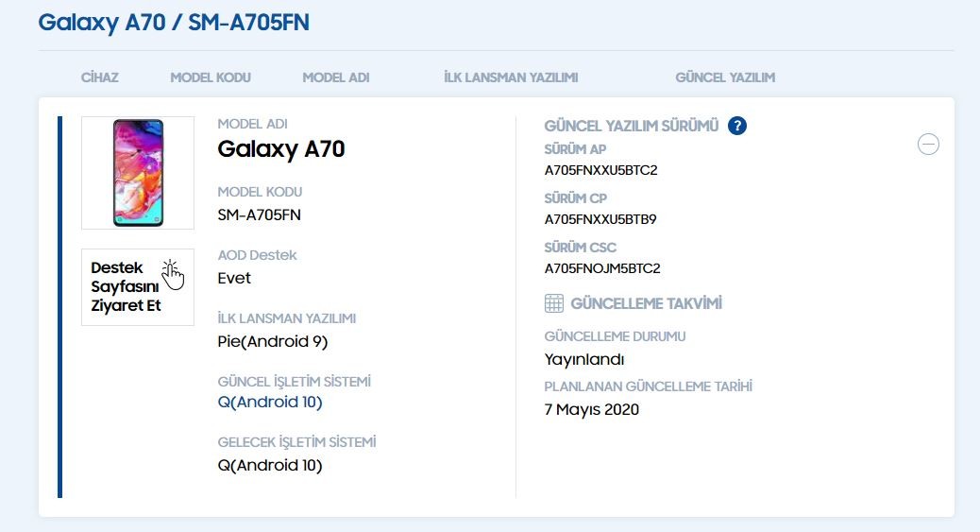980x532 pixels.
Task: Click the A705FNXXU5BTC2 AP version text
Action: (600, 170)
